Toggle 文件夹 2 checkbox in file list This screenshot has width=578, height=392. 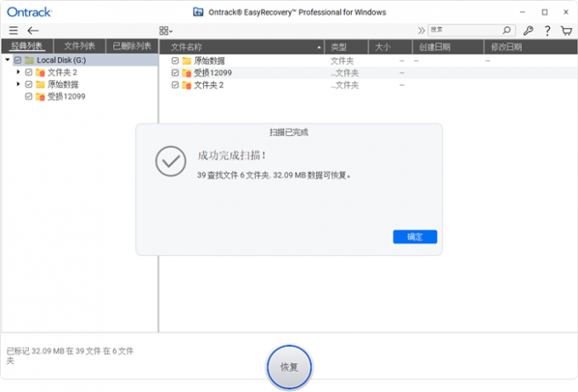175,85
